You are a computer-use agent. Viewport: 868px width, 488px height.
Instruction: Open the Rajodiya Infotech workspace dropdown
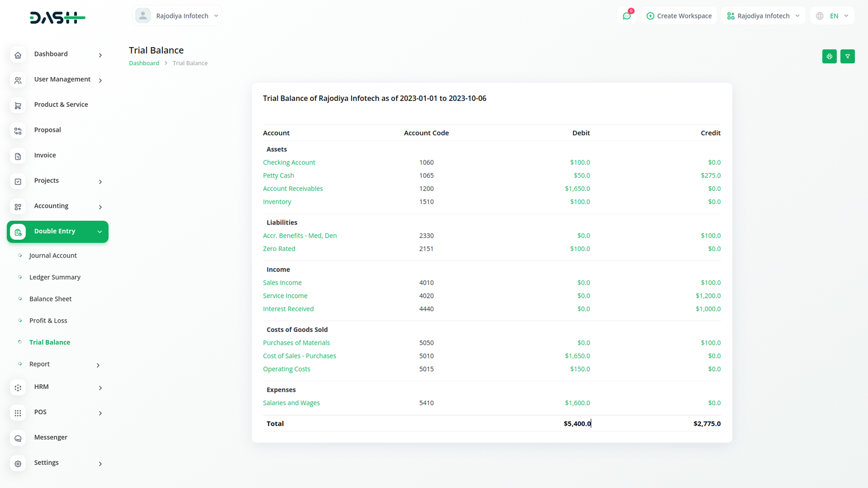pyautogui.click(x=763, y=16)
